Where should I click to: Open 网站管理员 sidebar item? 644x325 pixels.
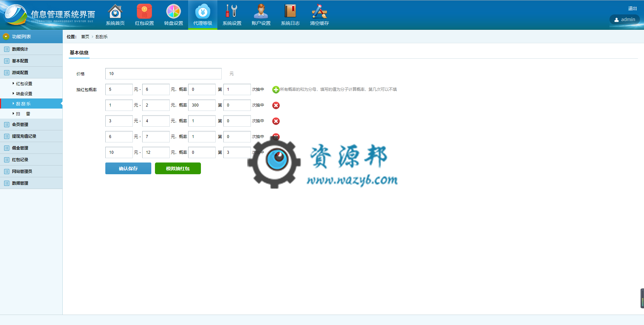(x=31, y=172)
